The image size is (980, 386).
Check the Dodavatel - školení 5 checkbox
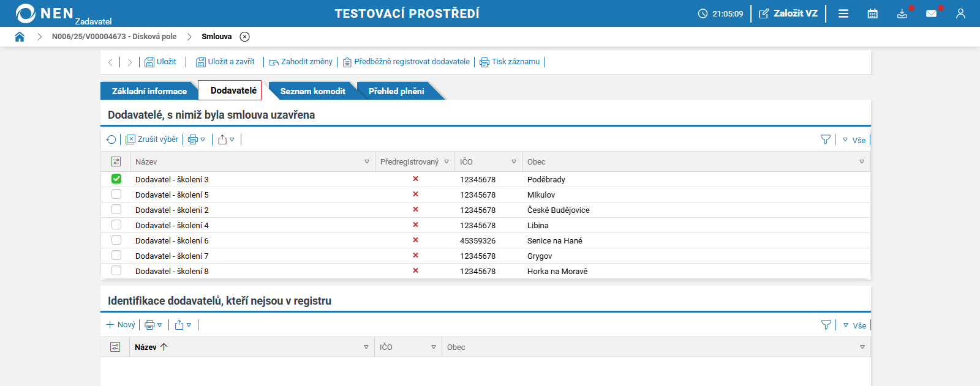tap(116, 194)
